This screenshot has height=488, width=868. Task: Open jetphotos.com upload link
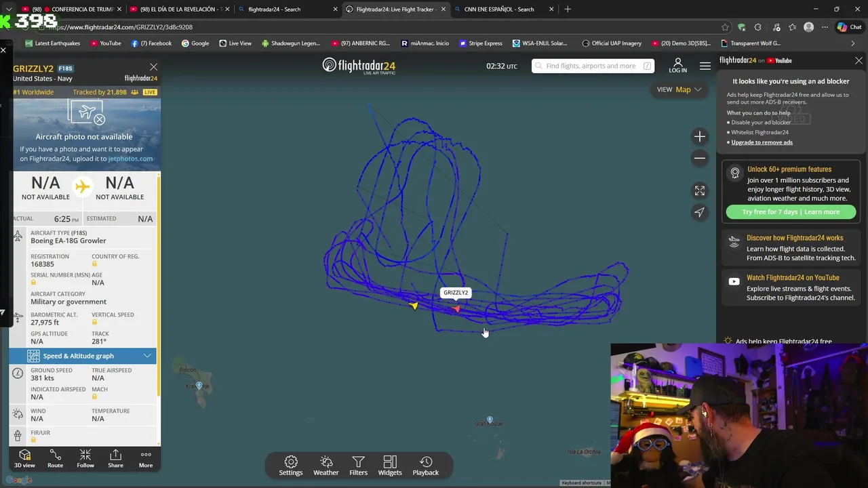coord(130,159)
